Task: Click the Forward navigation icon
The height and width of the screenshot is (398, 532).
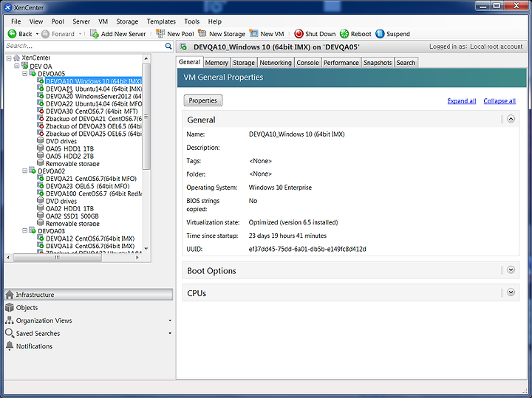Action: (x=45, y=34)
